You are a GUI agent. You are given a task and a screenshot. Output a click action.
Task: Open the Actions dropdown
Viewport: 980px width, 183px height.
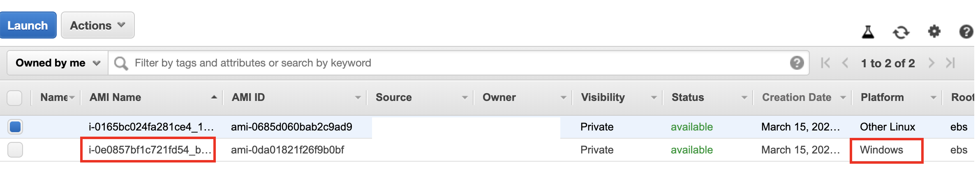98,25
